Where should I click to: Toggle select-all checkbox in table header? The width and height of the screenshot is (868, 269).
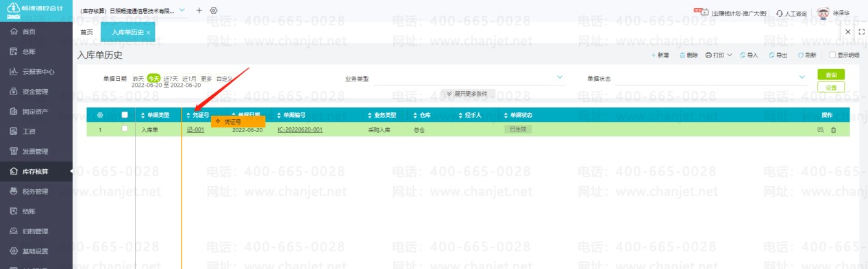pos(125,115)
